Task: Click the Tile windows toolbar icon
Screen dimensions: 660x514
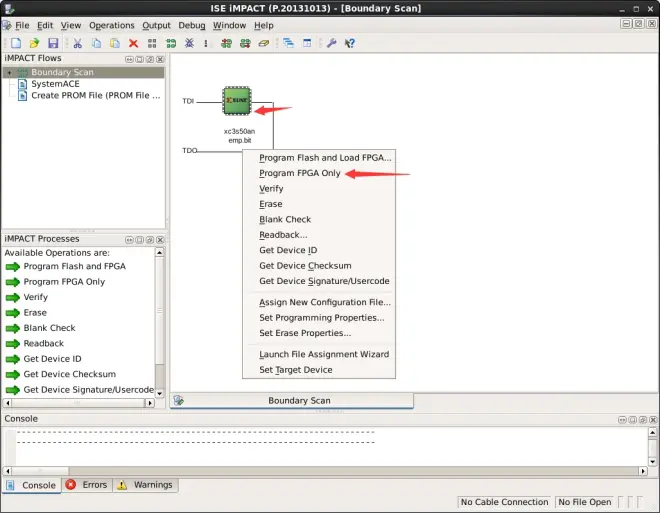Action: (x=307, y=43)
